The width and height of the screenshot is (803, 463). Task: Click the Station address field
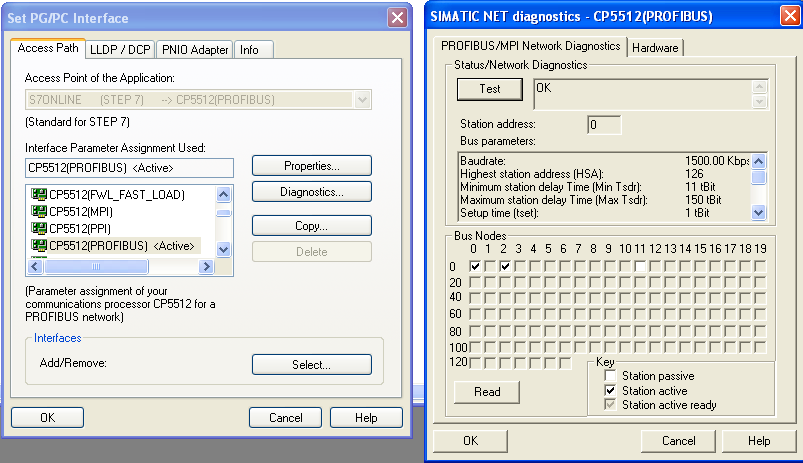click(604, 124)
